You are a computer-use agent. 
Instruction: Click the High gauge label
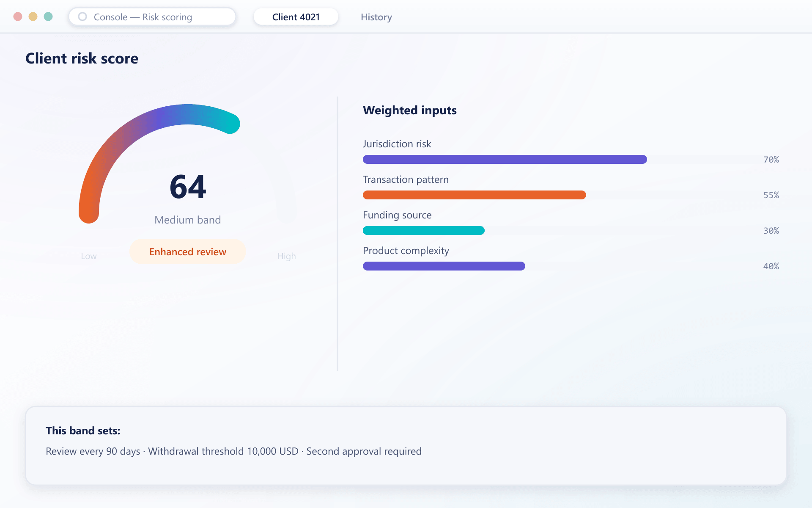pos(287,256)
